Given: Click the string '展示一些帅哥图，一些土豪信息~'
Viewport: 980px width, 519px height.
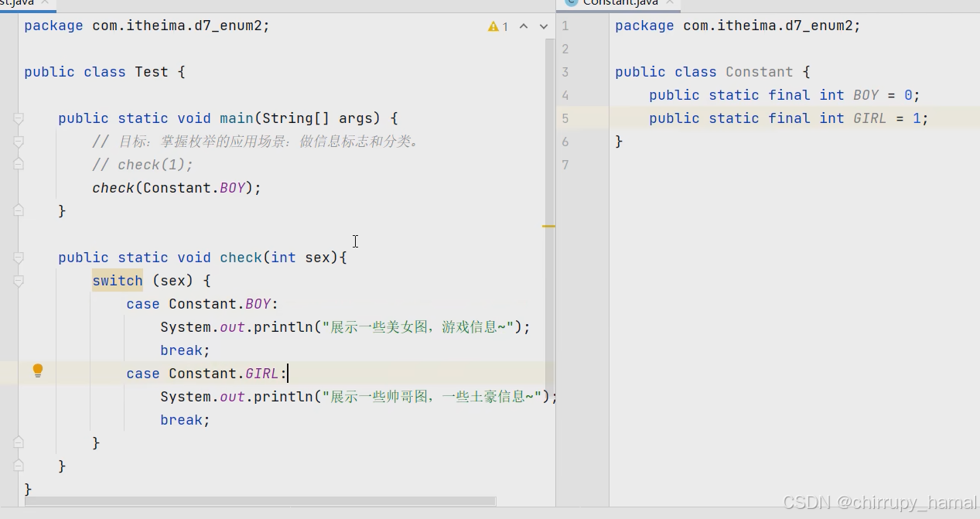Looking at the screenshot, I should (x=432, y=397).
